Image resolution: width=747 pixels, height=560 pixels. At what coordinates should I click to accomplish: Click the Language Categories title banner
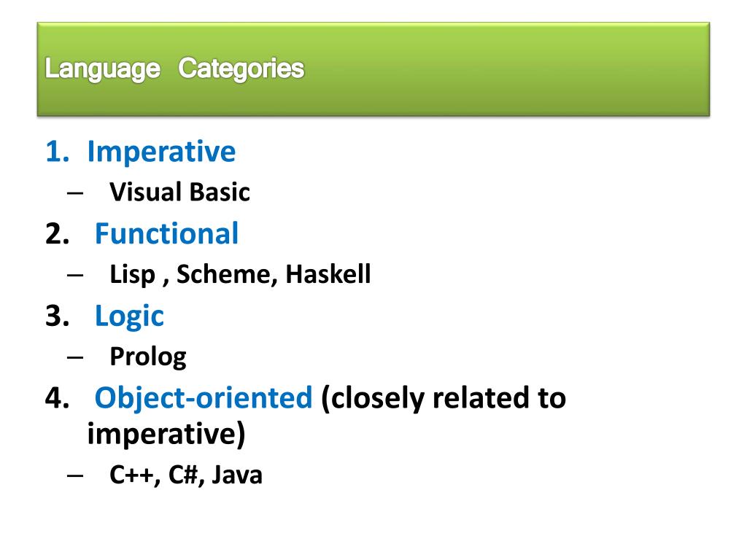point(373,69)
